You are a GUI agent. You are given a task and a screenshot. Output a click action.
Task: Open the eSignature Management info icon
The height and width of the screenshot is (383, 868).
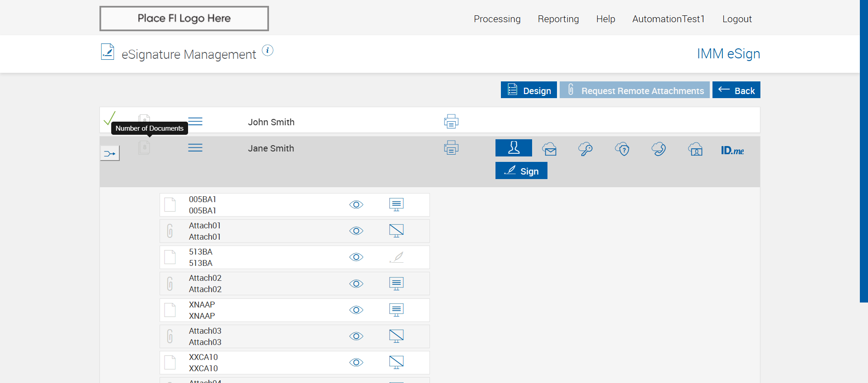pyautogui.click(x=268, y=50)
